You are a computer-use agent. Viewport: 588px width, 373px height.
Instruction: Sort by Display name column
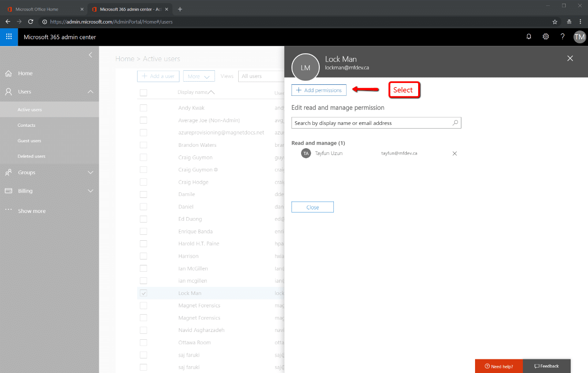point(196,92)
